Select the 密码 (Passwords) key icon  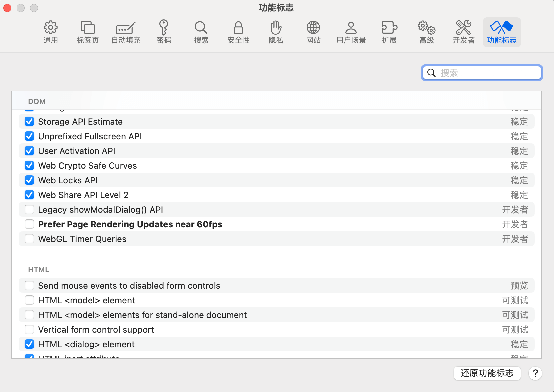tap(164, 32)
